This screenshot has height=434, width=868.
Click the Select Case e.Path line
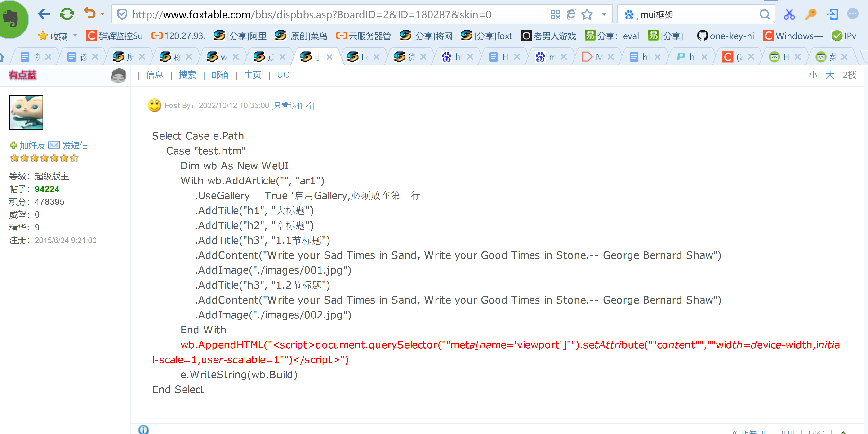198,136
